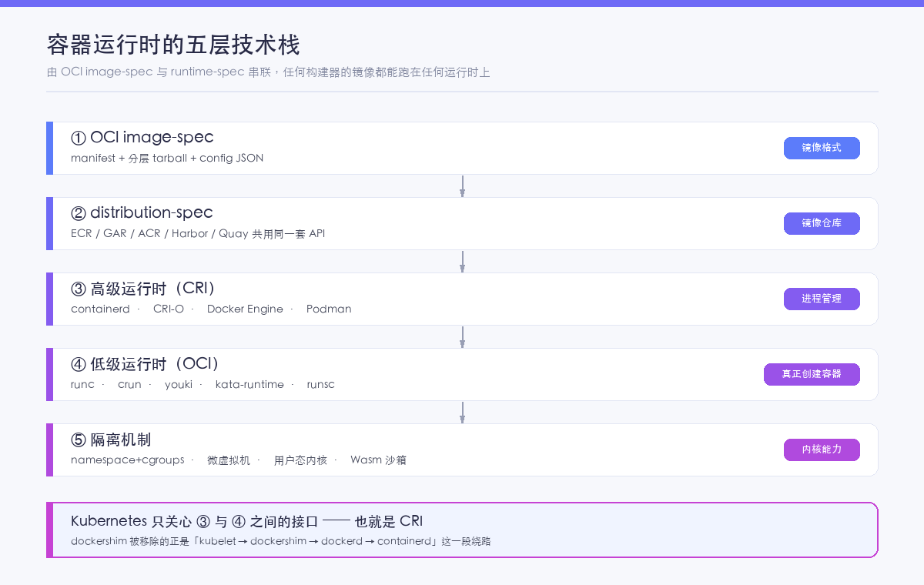
Task: Click the dockershim 被移除 explanation line
Action: pos(280,541)
